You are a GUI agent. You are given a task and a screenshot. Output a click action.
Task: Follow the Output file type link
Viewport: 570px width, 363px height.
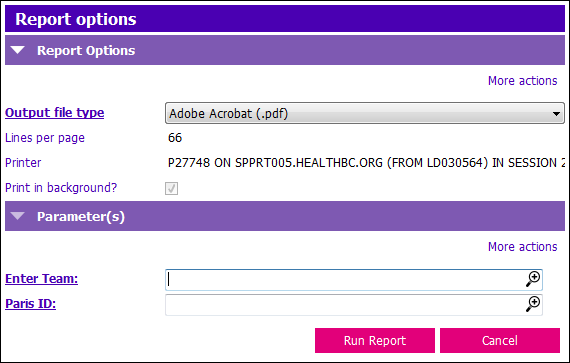point(55,113)
